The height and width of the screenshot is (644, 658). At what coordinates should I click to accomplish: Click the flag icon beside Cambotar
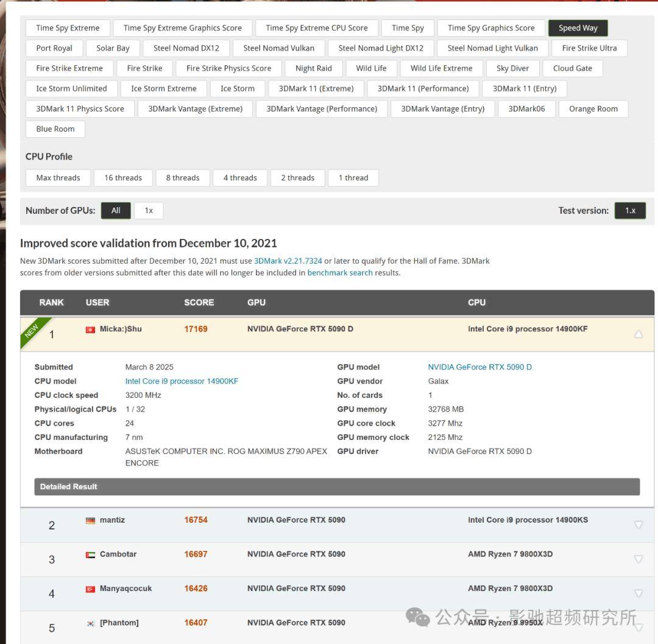(90, 555)
